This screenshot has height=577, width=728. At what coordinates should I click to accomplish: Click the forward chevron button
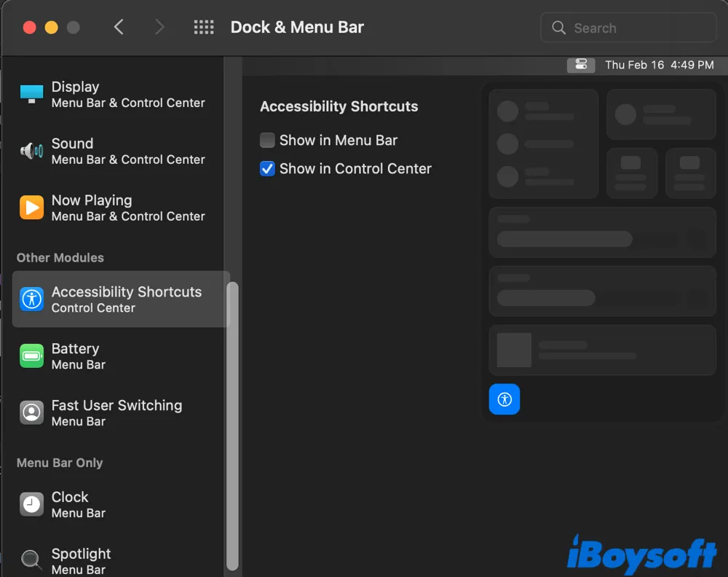coord(160,28)
